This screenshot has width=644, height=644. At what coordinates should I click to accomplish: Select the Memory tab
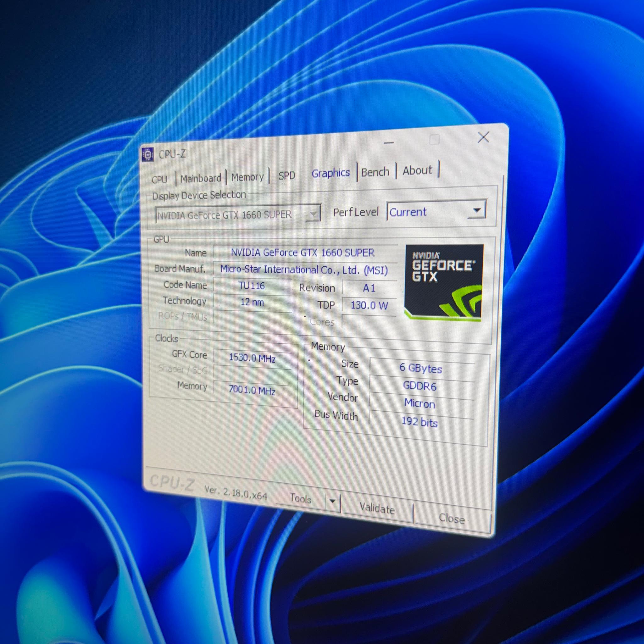[x=247, y=177]
